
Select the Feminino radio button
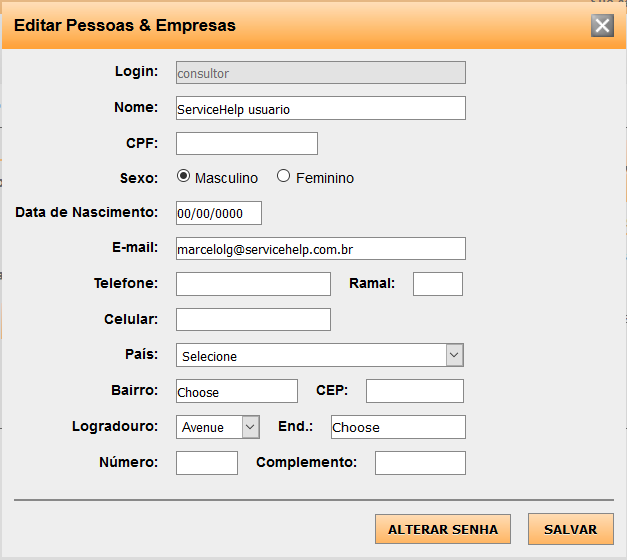(284, 177)
